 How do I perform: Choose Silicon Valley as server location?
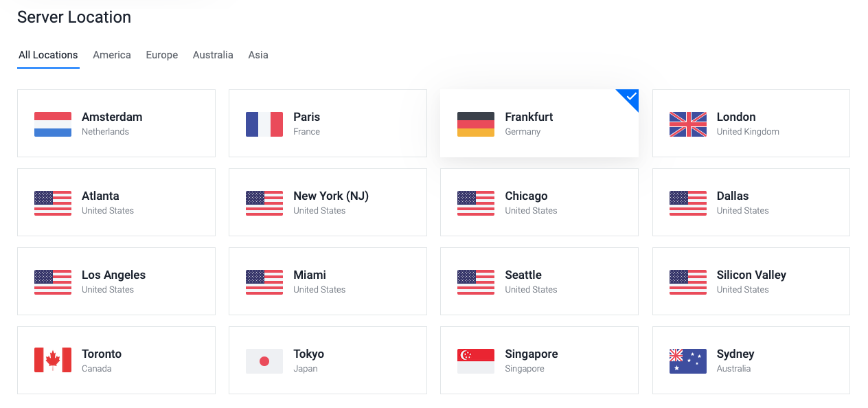tap(751, 281)
